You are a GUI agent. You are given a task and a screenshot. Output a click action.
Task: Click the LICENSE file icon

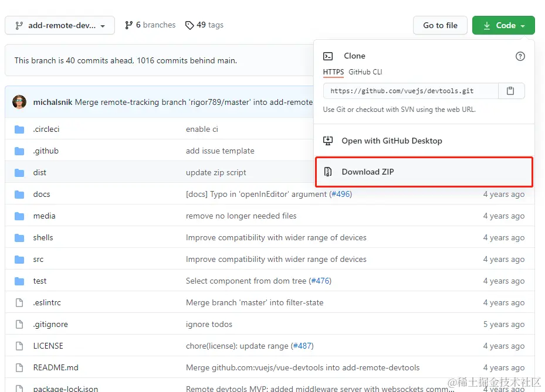coord(19,346)
